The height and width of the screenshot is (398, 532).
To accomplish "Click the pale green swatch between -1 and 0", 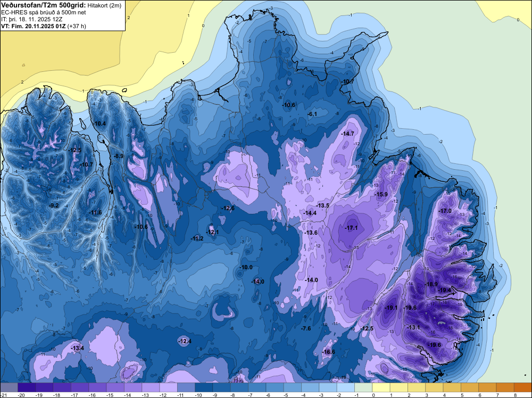I will 363,387.
